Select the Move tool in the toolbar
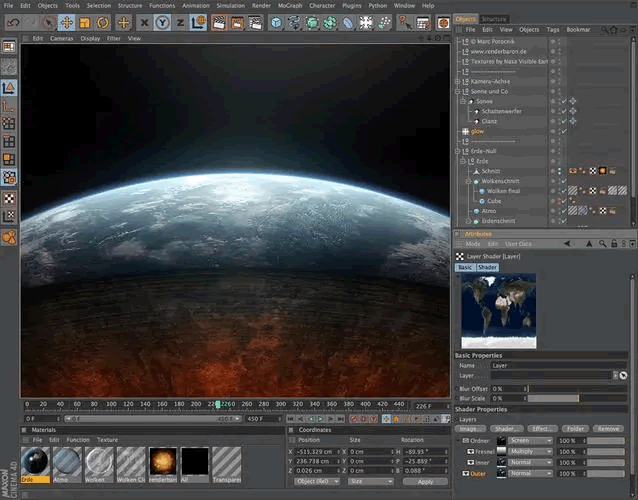Viewport: 638px width, 500px height. 66,22
